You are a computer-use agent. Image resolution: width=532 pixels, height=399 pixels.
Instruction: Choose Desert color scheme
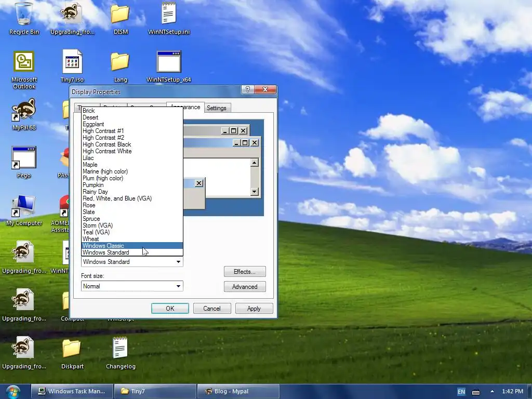pyautogui.click(x=132, y=117)
